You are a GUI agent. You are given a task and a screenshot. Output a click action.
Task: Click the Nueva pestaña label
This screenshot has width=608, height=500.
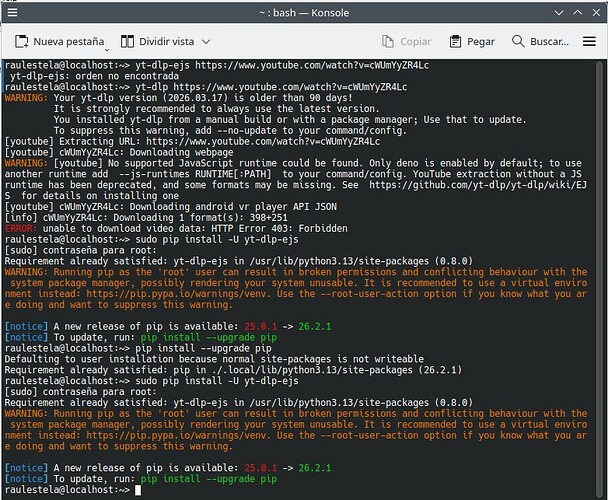(69, 42)
